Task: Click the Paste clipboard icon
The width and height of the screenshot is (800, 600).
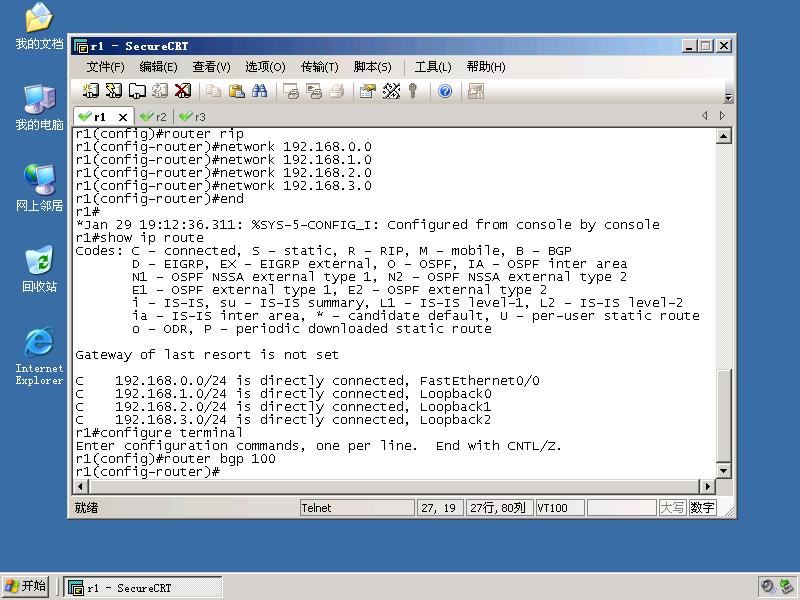Action: [x=236, y=91]
